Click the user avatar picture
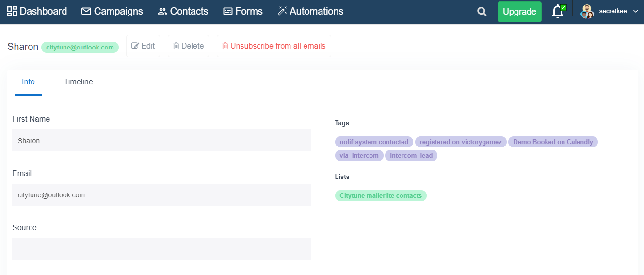644x275 pixels. click(x=587, y=12)
